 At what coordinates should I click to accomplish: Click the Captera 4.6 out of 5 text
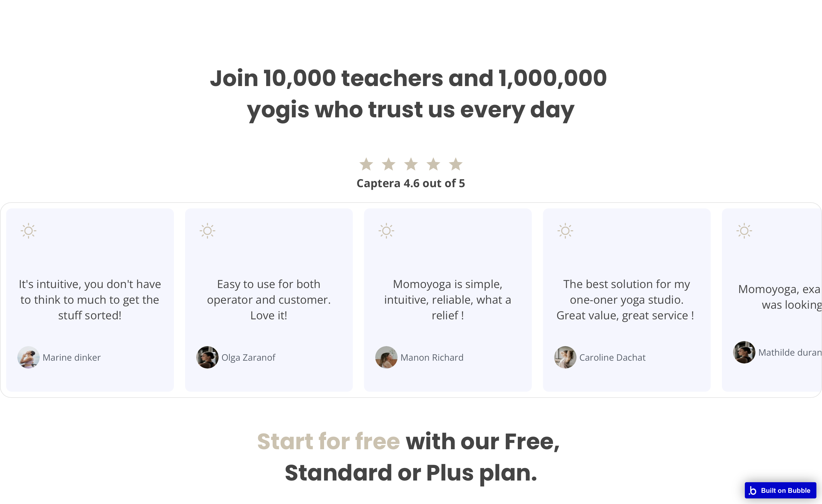(x=411, y=183)
